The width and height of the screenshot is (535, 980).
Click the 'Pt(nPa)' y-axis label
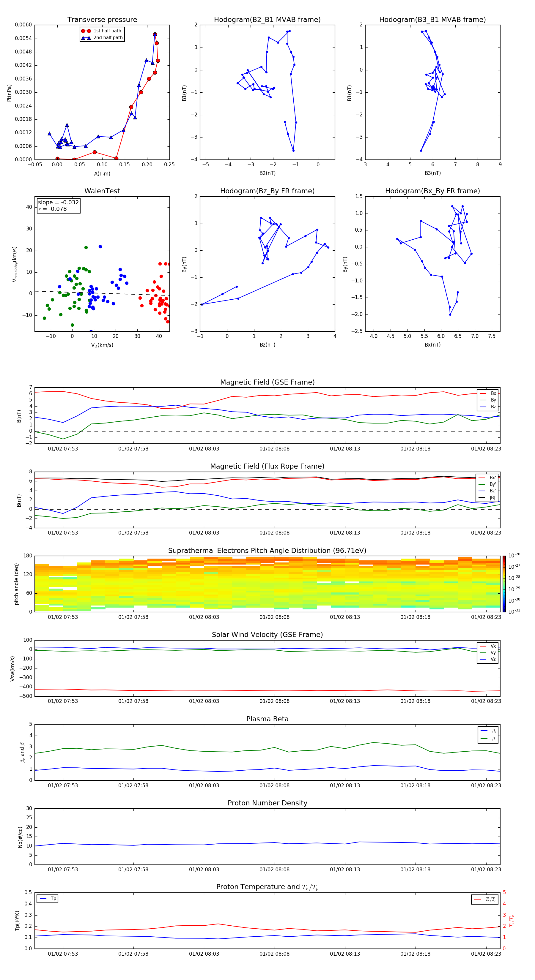[x=9, y=93]
